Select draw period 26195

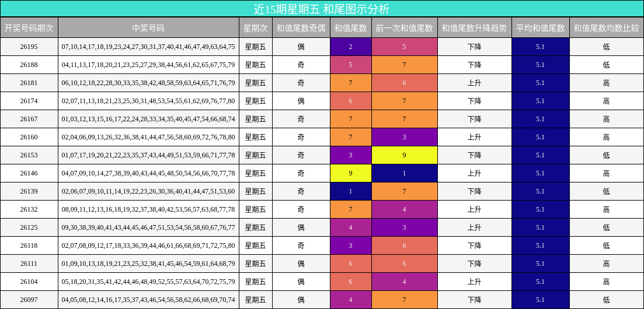[29, 47]
